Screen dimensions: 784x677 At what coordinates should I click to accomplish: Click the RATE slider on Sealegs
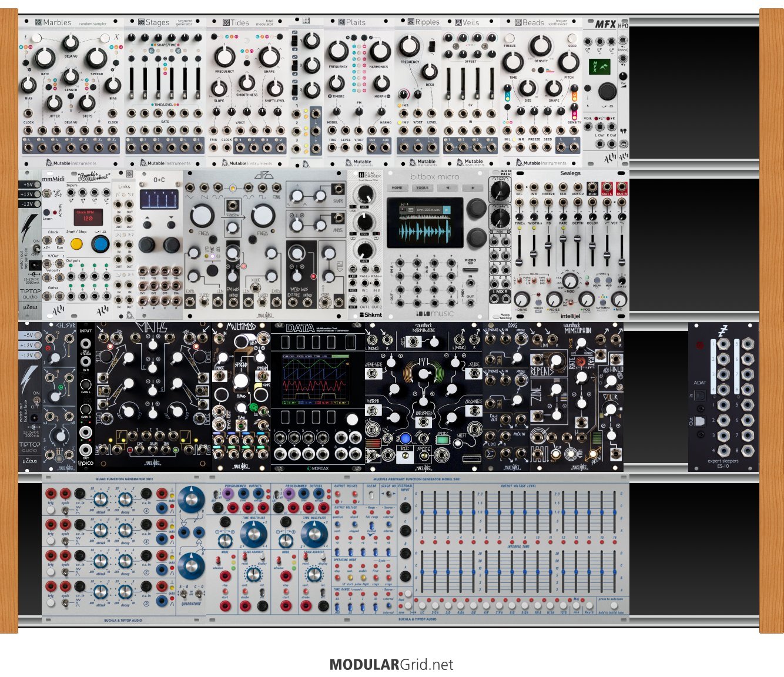click(563, 252)
